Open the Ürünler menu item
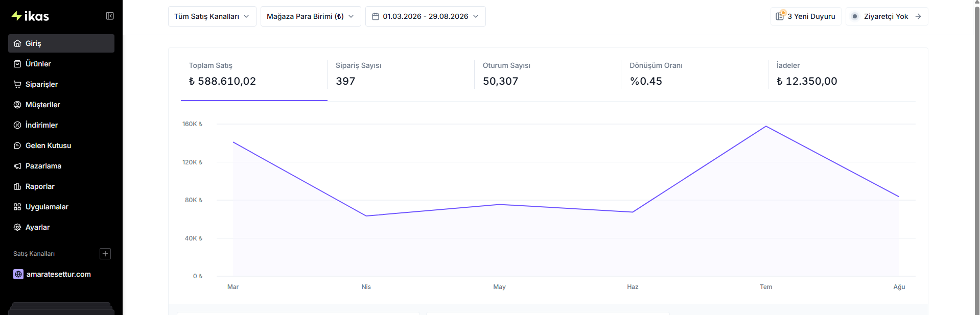 click(x=61, y=64)
